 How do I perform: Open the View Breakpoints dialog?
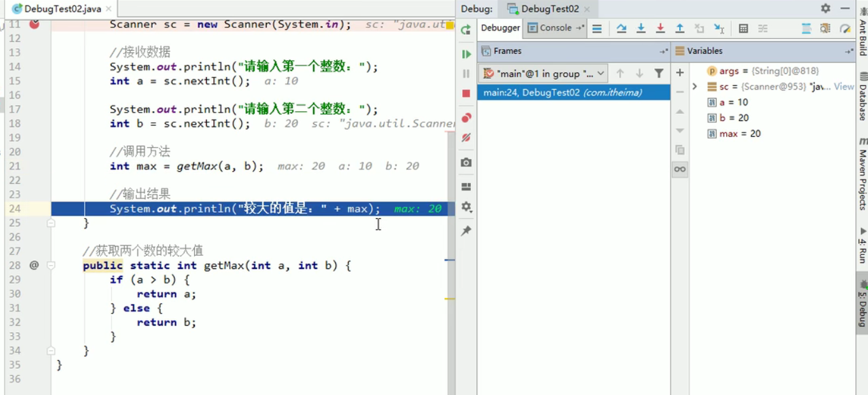pos(466,117)
